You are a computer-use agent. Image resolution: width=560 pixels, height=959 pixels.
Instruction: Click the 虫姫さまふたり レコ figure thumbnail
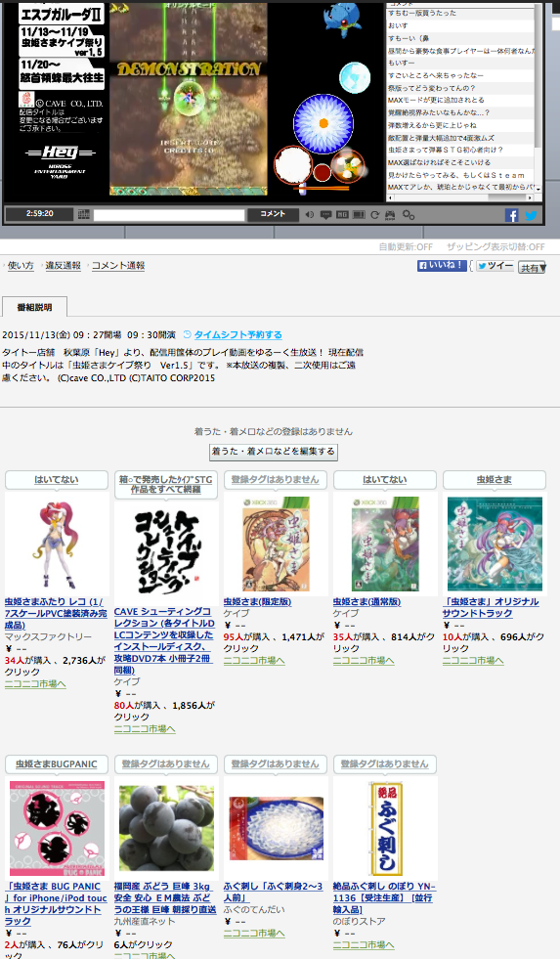tap(57, 544)
